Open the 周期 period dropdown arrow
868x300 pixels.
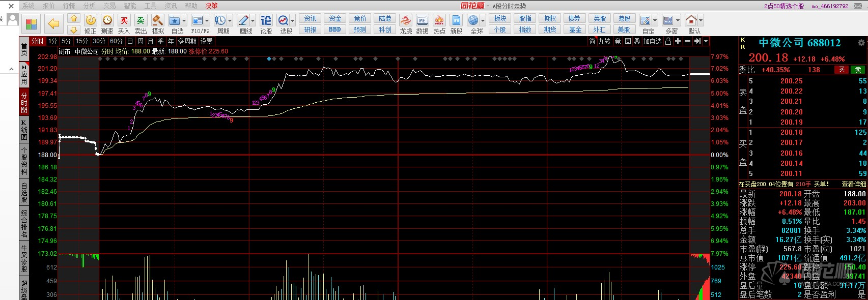tap(230, 21)
